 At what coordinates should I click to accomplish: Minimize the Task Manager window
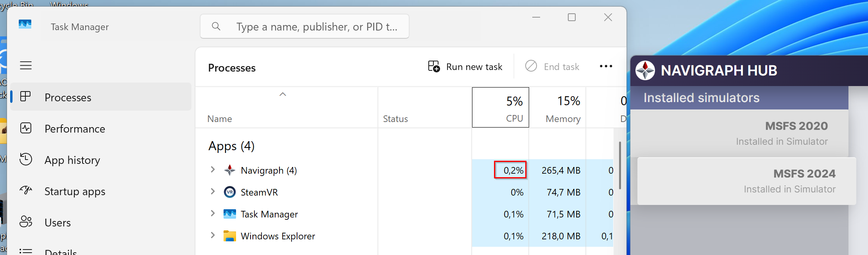(536, 17)
